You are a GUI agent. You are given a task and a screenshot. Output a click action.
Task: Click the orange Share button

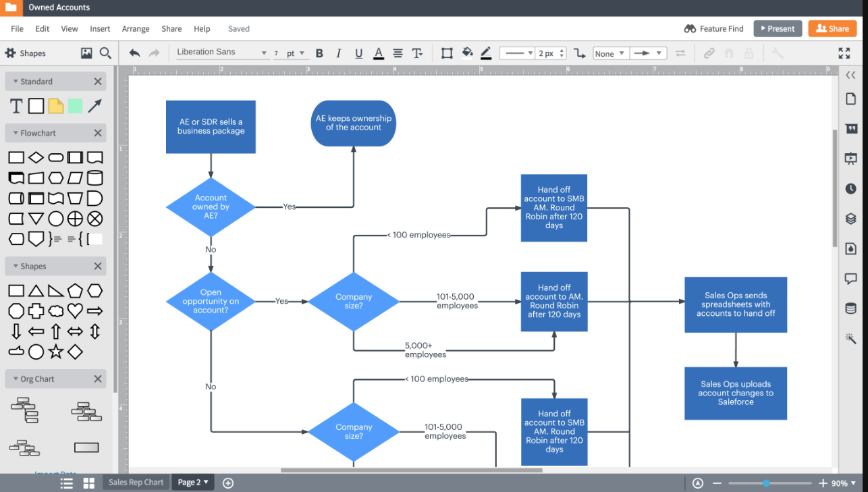832,28
